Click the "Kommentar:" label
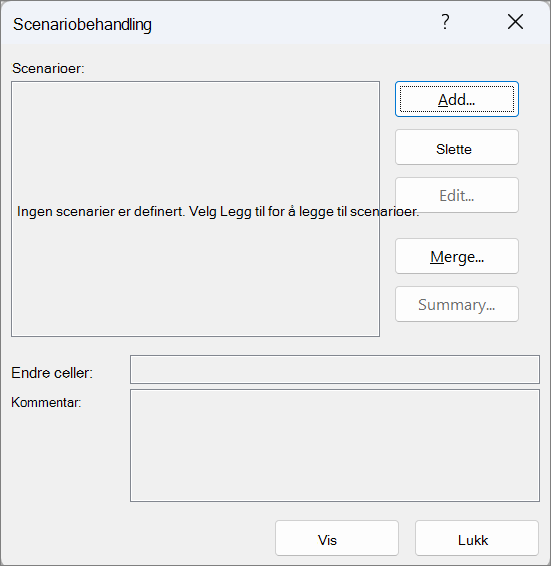This screenshot has width=551, height=566. coord(46,402)
